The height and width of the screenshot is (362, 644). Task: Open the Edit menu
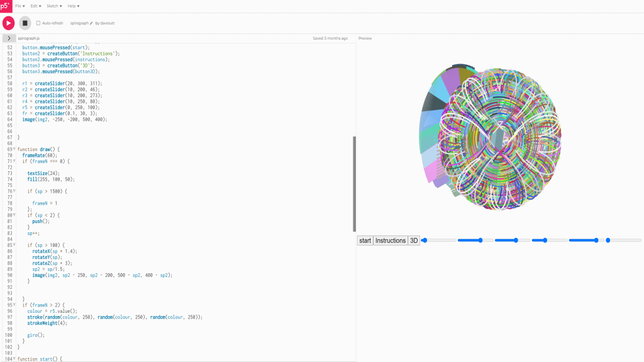[36, 6]
